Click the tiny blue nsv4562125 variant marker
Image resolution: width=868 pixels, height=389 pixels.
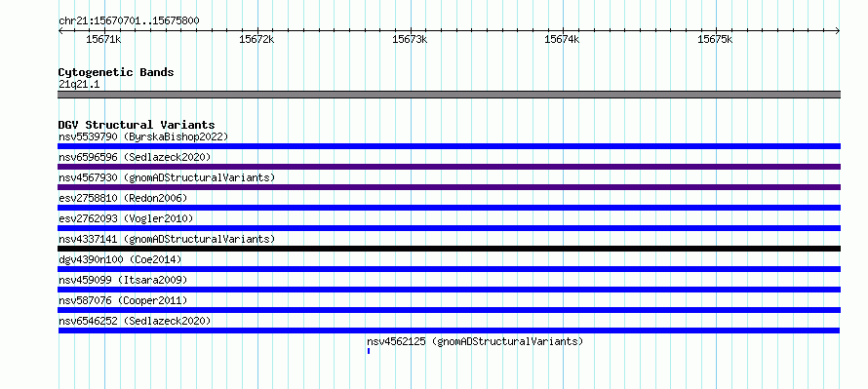pyautogui.click(x=368, y=351)
